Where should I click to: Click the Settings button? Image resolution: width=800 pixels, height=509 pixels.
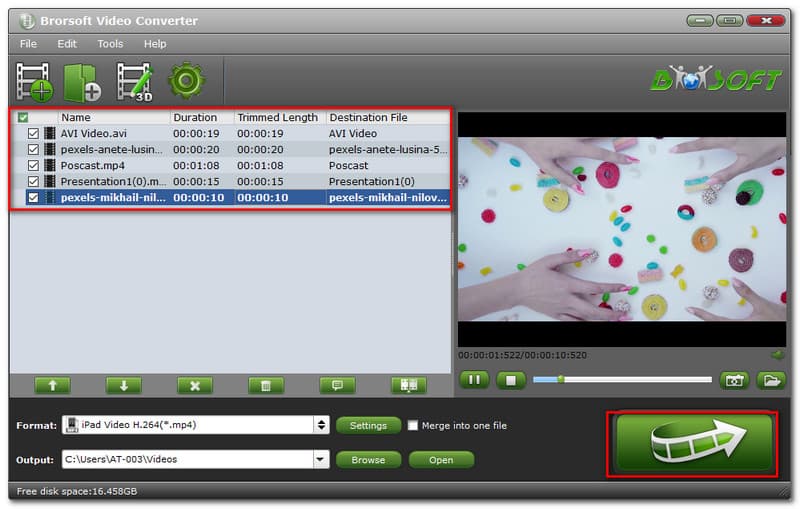coord(368,425)
